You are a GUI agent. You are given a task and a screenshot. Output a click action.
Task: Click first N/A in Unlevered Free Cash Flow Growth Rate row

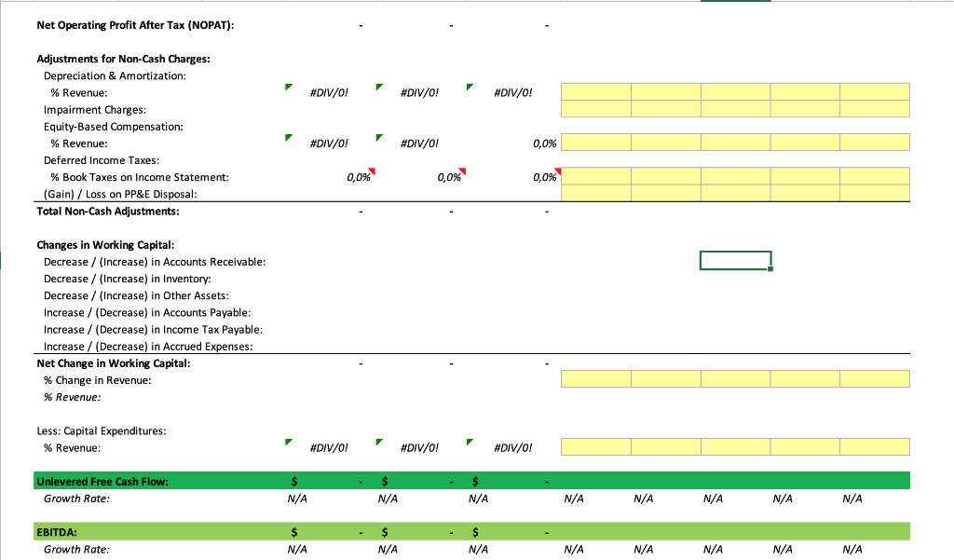(x=297, y=499)
